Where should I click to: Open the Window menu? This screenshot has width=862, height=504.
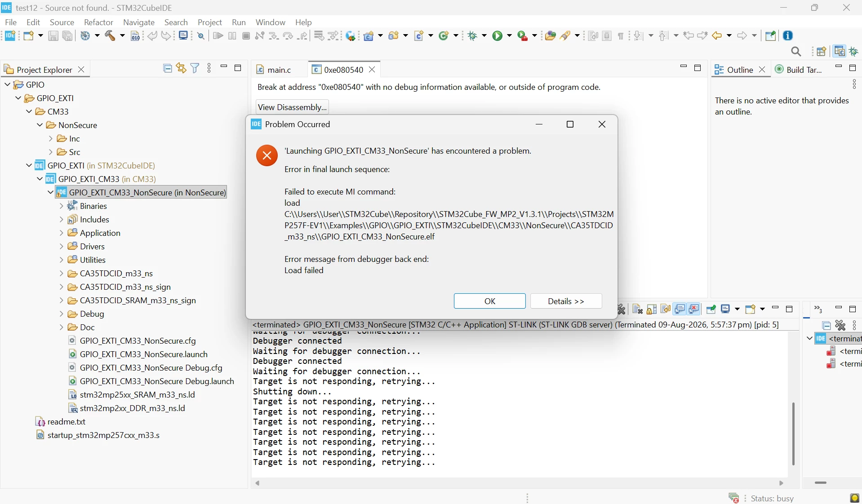click(271, 22)
